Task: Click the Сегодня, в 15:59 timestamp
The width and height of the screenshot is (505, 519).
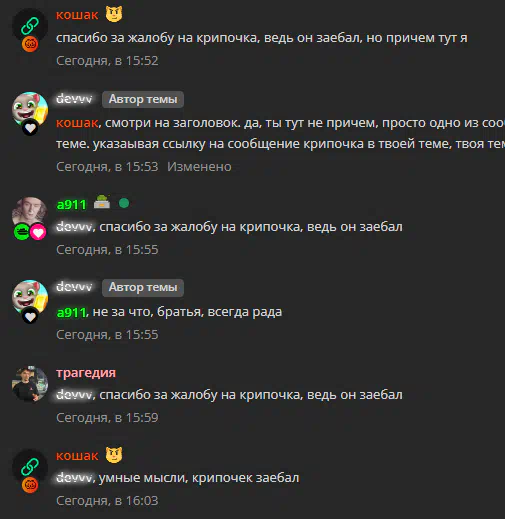Action: coord(107,418)
